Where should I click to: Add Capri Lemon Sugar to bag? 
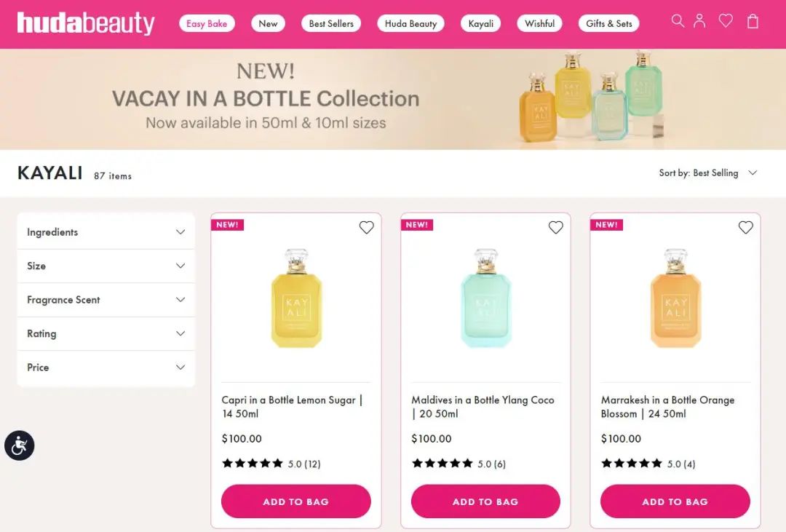[296, 501]
